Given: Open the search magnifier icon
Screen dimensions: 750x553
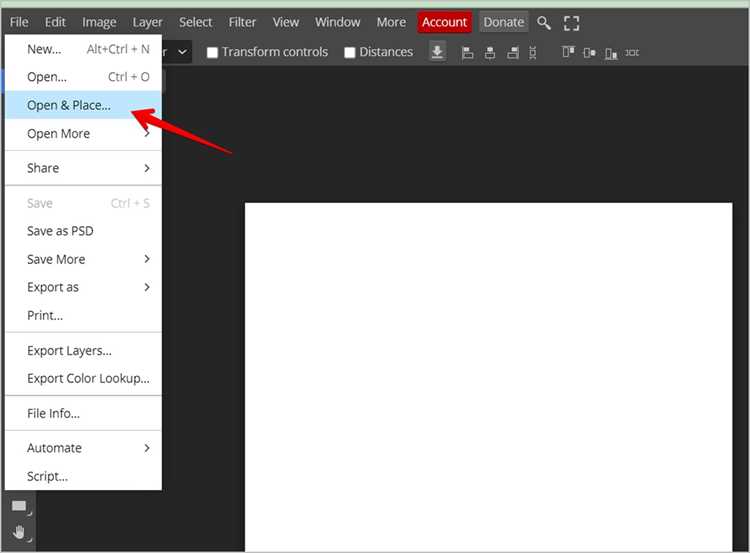Looking at the screenshot, I should point(543,22).
